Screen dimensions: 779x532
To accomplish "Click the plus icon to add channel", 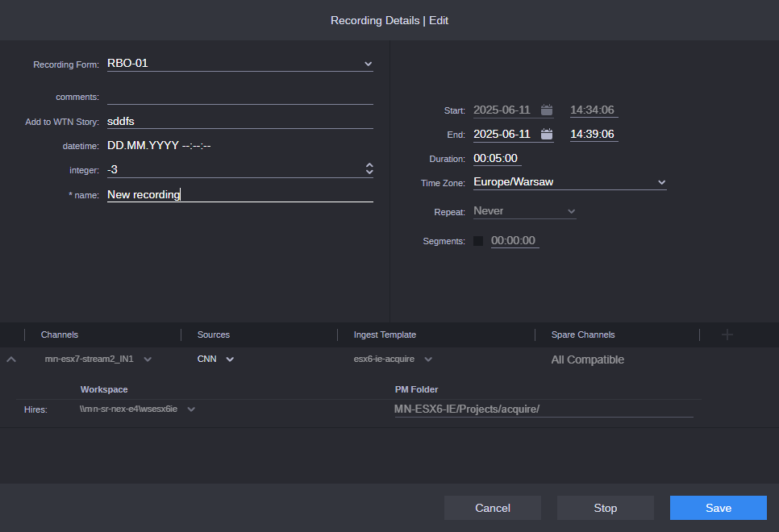I will (x=727, y=335).
